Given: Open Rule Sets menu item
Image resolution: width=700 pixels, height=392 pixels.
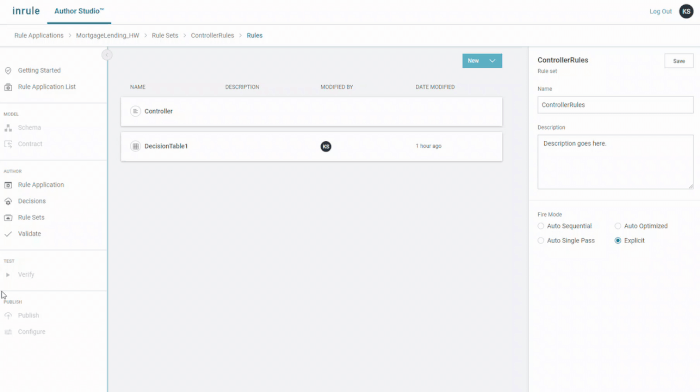Looking at the screenshot, I should [x=31, y=217].
